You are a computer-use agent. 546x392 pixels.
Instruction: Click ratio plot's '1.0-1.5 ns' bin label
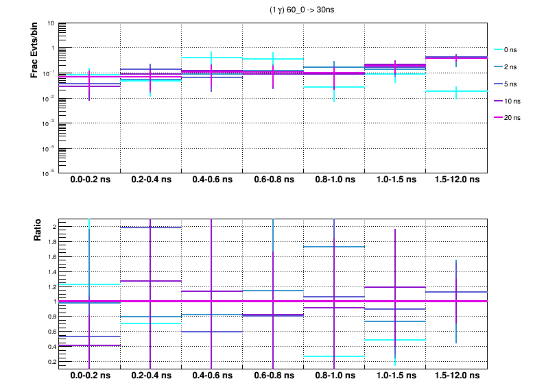395,376
